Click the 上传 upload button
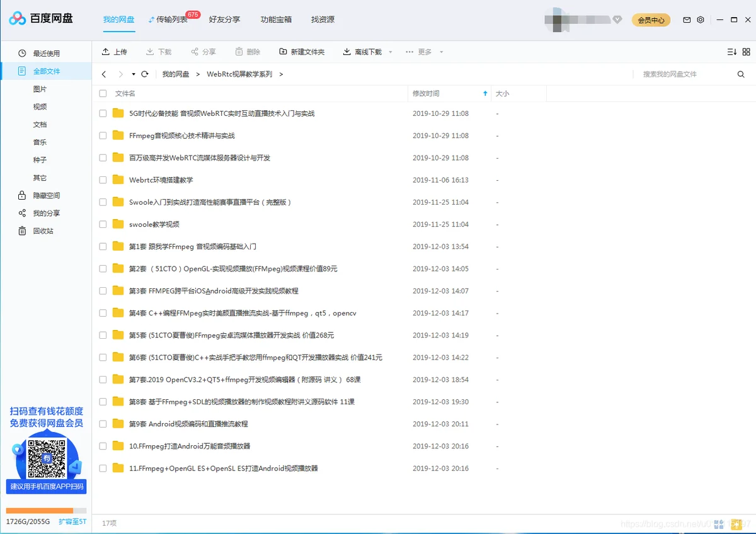This screenshot has height=534, width=756. click(115, 52)
